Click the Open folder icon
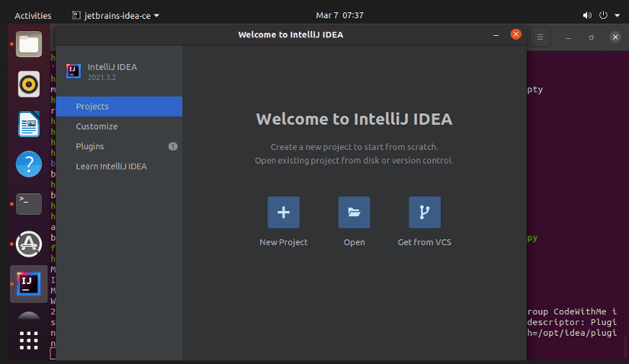629x364 pixels. click(x=355, y=212)
